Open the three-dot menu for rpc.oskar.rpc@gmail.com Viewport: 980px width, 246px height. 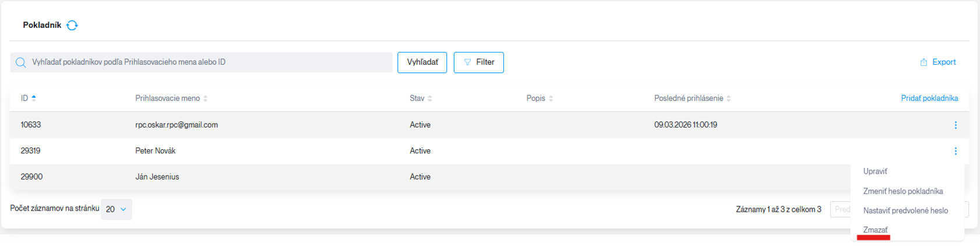(x=956, y=125)
